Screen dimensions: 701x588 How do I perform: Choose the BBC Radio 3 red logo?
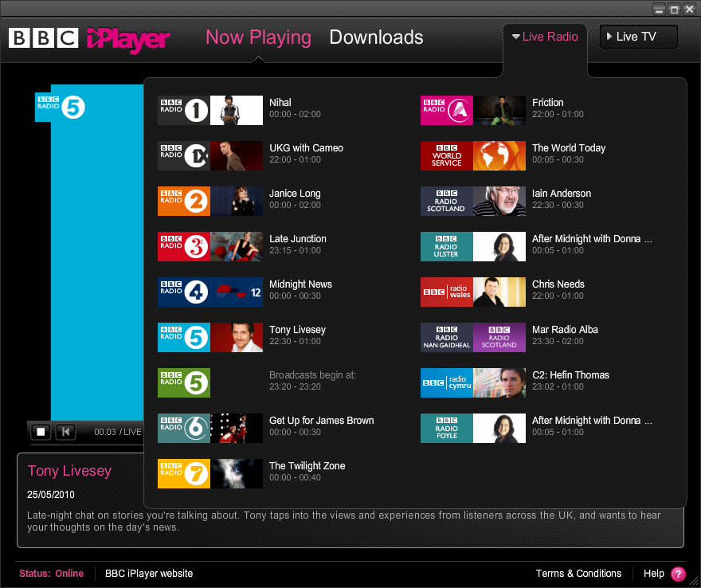(x=184, y=247)
